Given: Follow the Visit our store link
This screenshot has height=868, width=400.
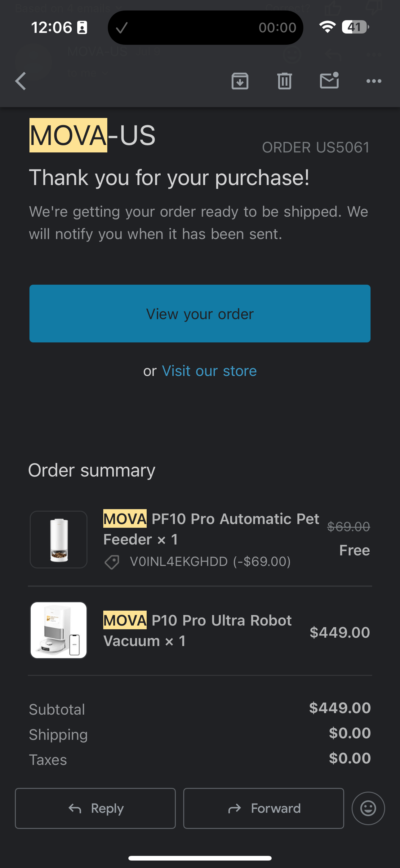Looking at the screenshot, I should tap(209, 371).
